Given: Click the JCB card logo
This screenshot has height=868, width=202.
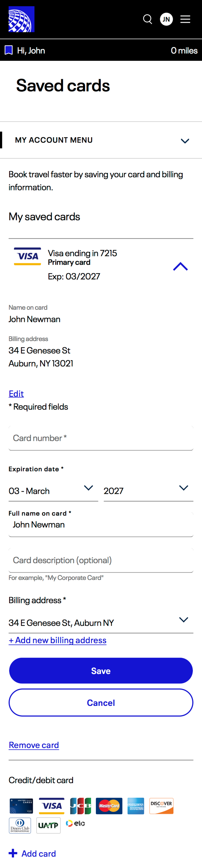Looking at the screenshot, I should tap(80, 806).
